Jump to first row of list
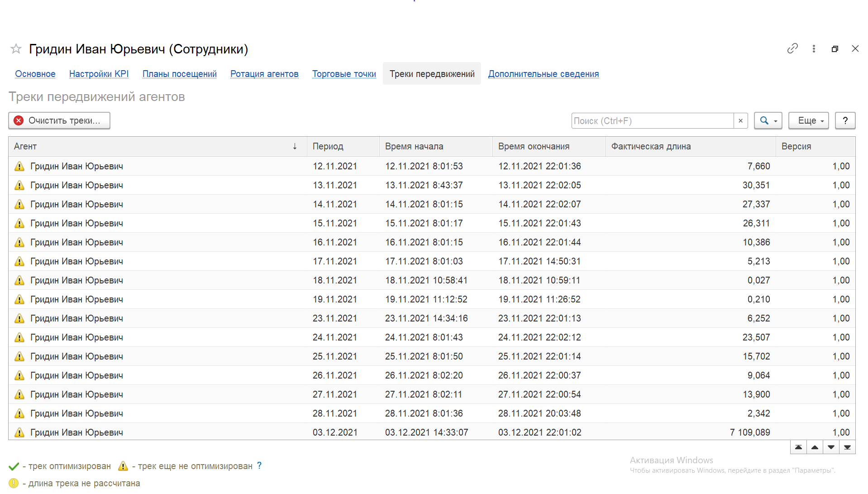This screenshot has height=494, width=868. [798, 447]
